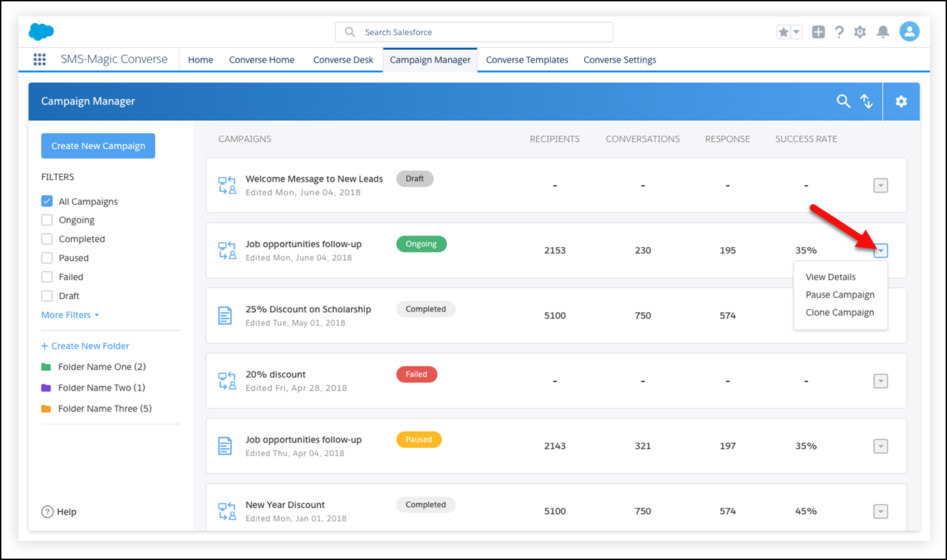Click the RECIPIENTS column header
The image size is (947, 560).
pos(555,139)
